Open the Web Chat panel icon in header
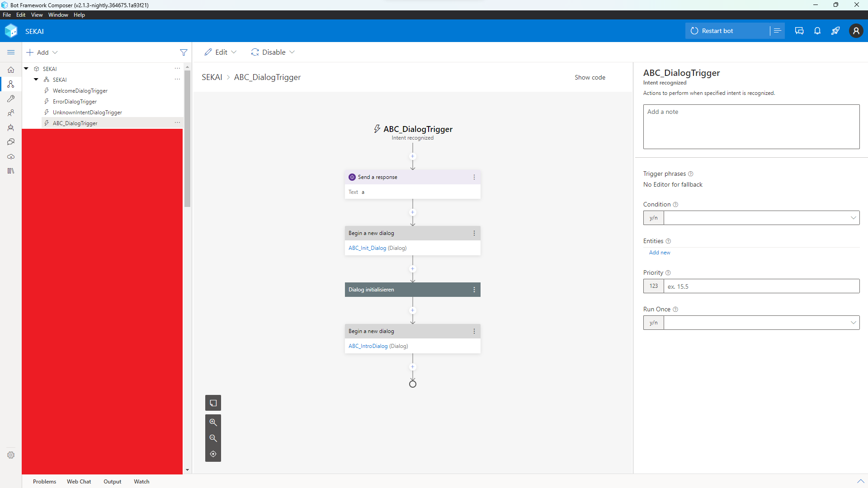 tap(799, 31)
